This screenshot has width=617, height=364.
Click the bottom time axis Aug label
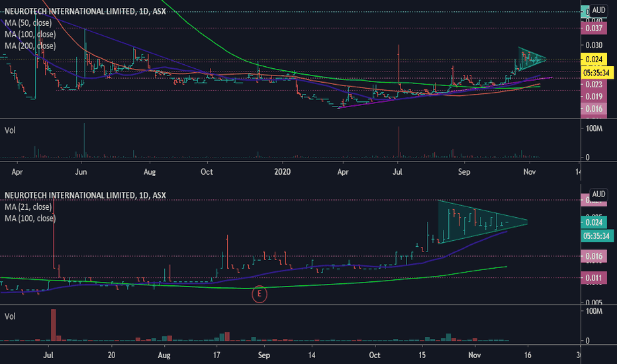[164, 355]
